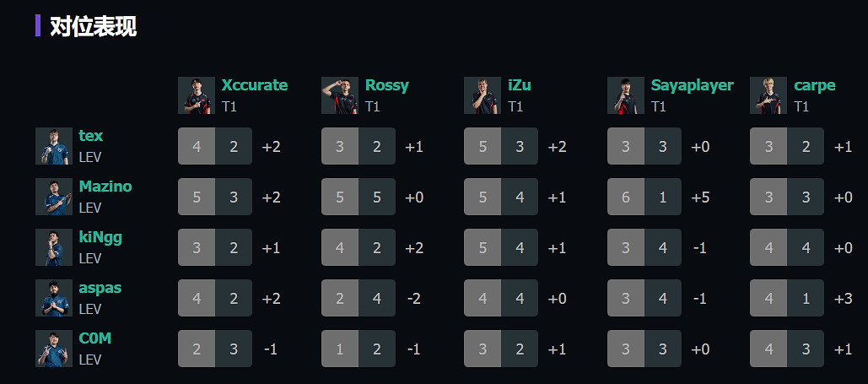Image resolution: width=868 pixels, height=384 pixels.
Task: Click C0M's player avatar photo
Action: coord(54,349)
